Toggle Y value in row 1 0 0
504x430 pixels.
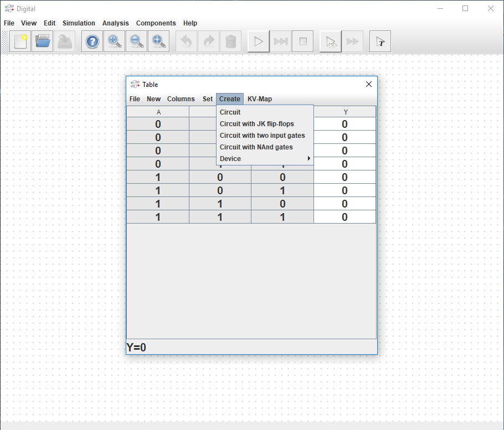[344, 177]
